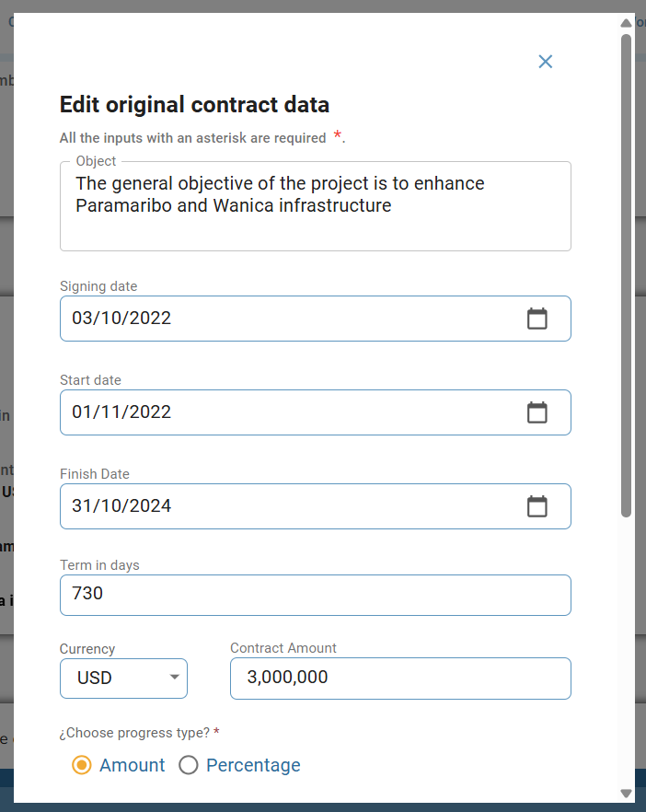
Task: Click the Amount radio label text
Action: (133, 765)
